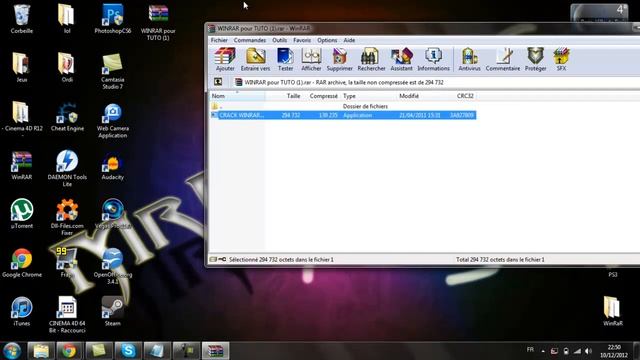
Task: Select the Jeux folder on desktop
Action: pos(22,67)
